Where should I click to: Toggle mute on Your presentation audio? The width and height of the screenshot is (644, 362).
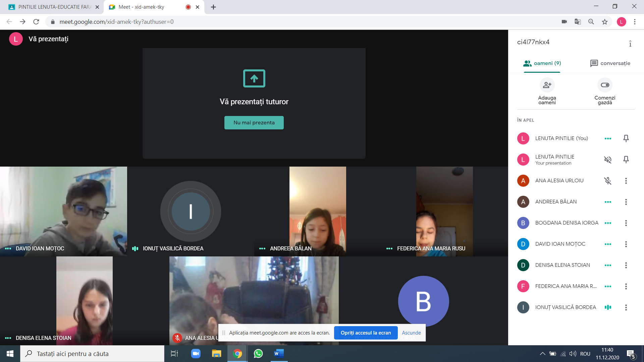coord(608,160)
